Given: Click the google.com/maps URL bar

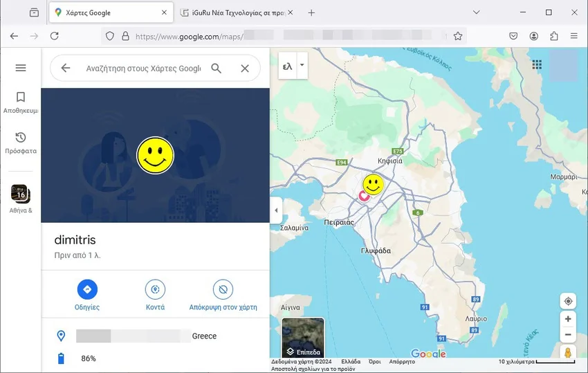Looking at the screenshot, I should click(x=285, y=37).
